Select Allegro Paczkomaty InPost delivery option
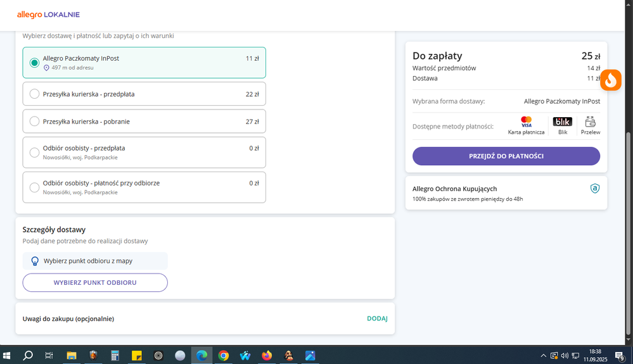 click(x=144, y=63)
